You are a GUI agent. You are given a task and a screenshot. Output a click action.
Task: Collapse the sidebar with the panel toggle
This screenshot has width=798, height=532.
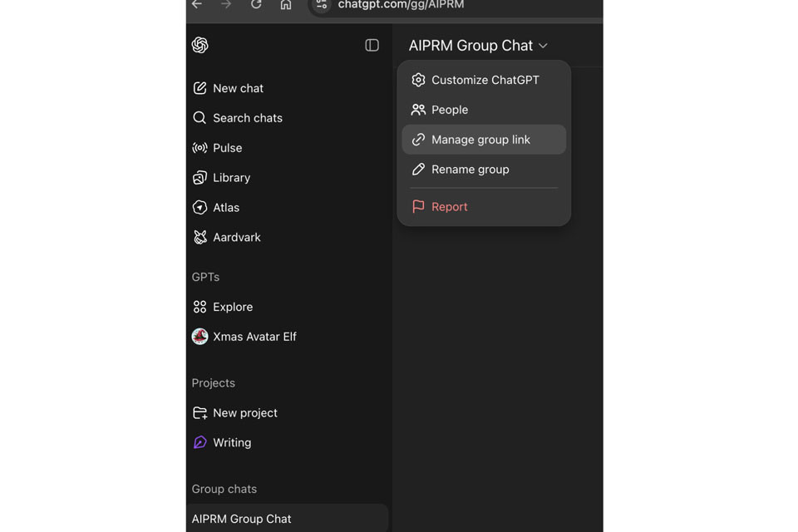click(x=372, y=46)
